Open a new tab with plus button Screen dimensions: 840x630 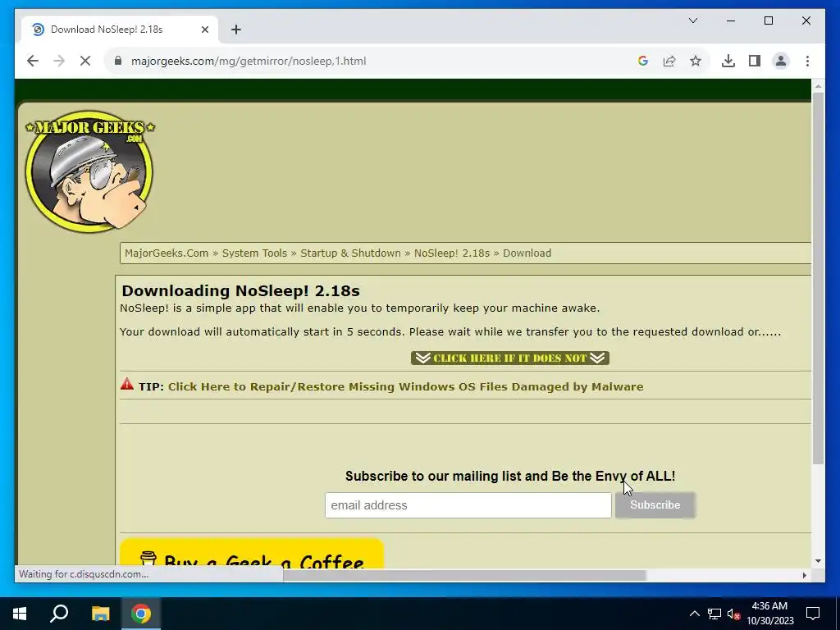(236, 30)
